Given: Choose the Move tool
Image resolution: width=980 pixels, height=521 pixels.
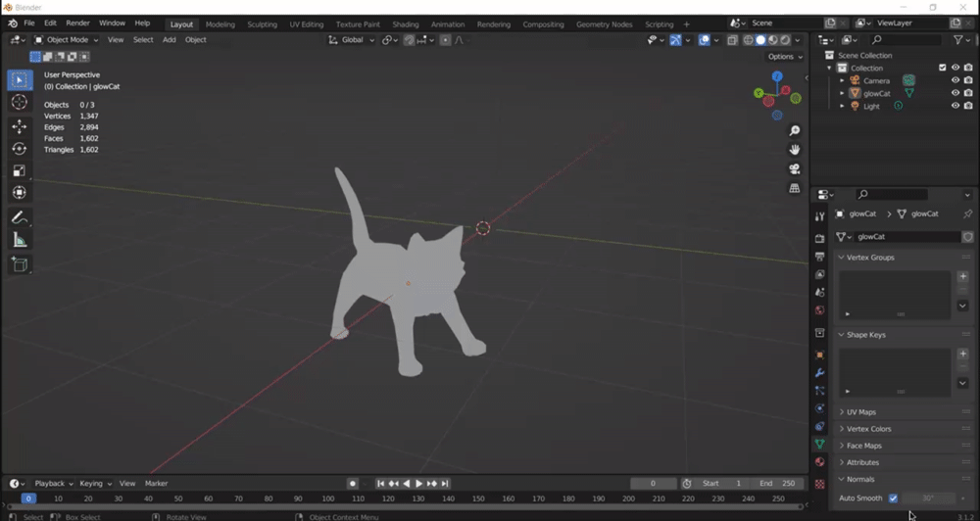Looking at the screenshot, I should click(20, 126).
